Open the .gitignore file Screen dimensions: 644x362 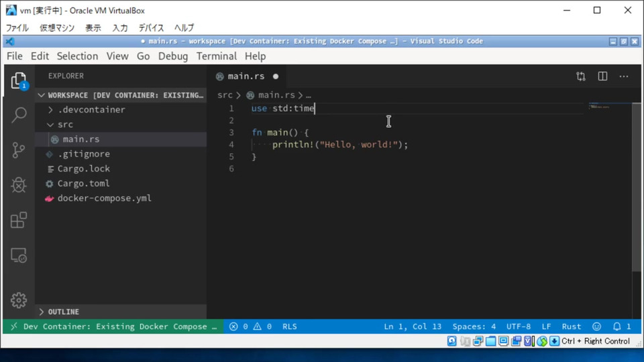point(83,154)
